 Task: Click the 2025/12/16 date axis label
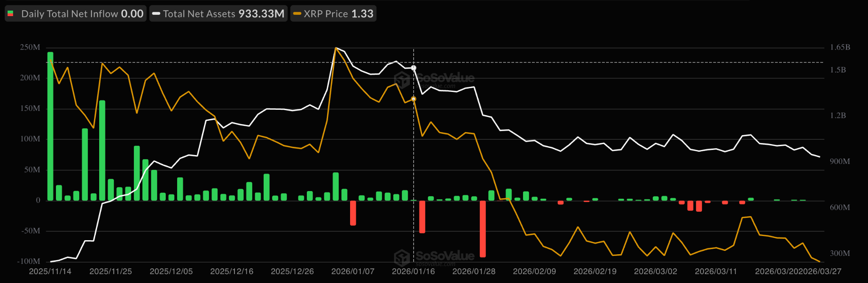pos(232,272)
